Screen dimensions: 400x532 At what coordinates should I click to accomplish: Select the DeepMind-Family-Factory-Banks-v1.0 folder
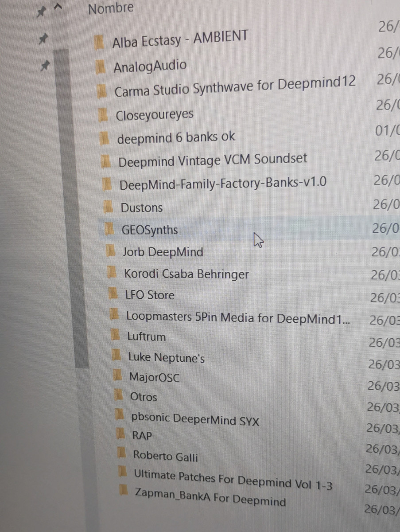(x=223, y=183)
